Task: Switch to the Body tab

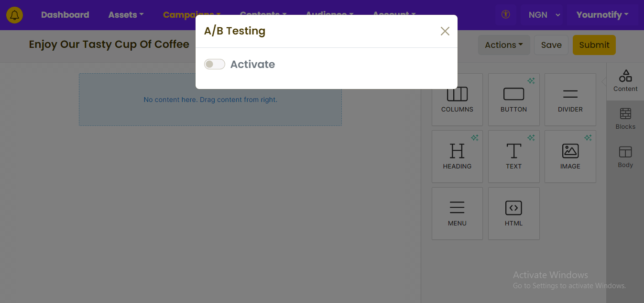Action: 625,157
